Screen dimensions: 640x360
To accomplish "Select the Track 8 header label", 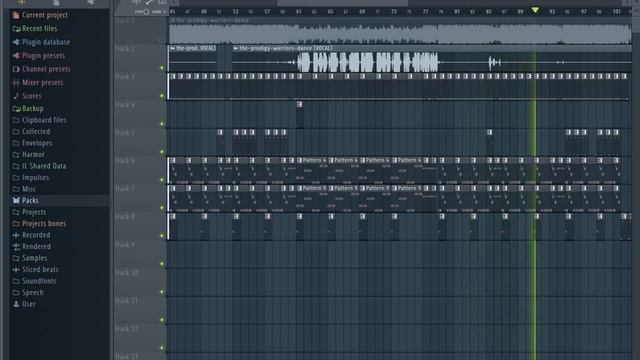I will click(x=124, y=217).
